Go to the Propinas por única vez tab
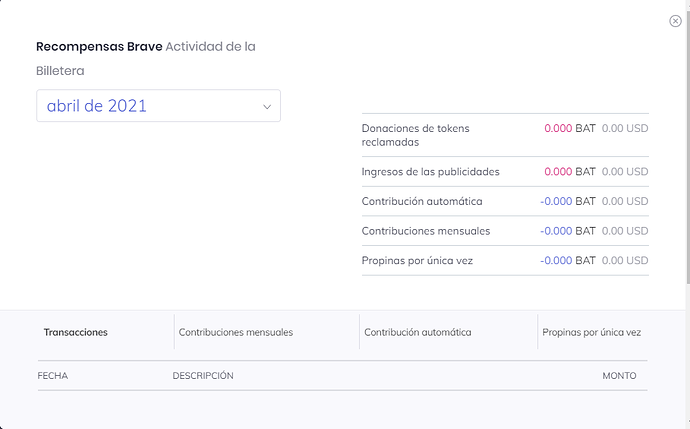This screenshot has width=690, height=429. 591,332
